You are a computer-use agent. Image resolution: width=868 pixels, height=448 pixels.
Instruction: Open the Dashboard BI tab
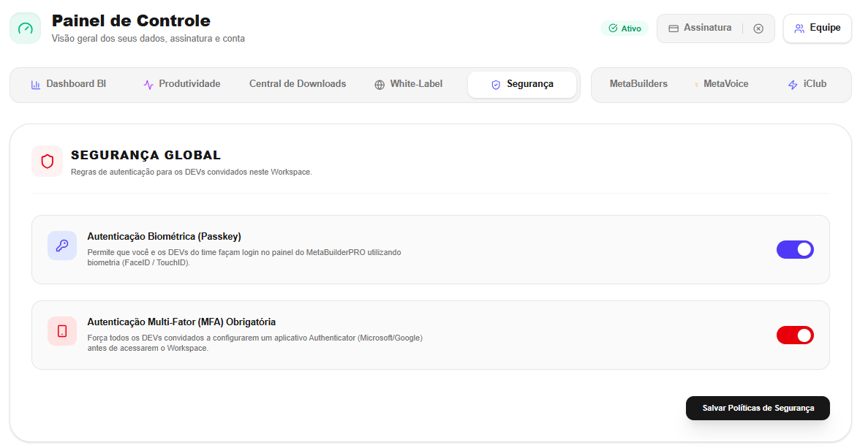pos(69,85)
